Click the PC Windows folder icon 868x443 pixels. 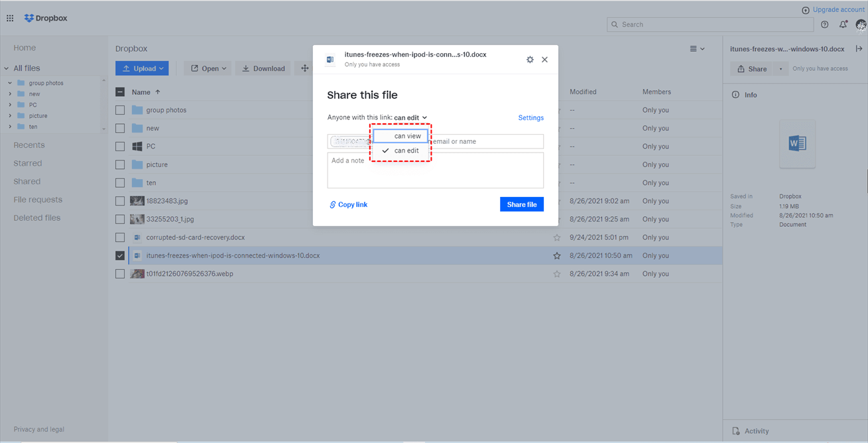tap(137, 147)
